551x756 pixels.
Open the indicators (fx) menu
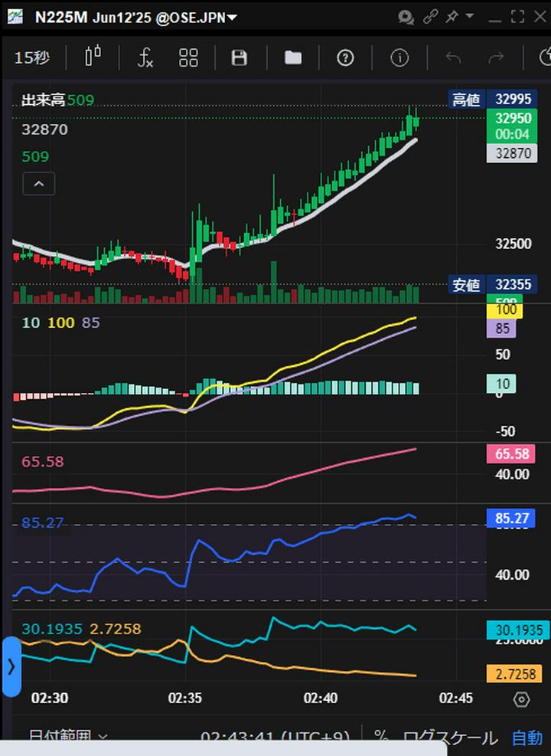[145, 57]
